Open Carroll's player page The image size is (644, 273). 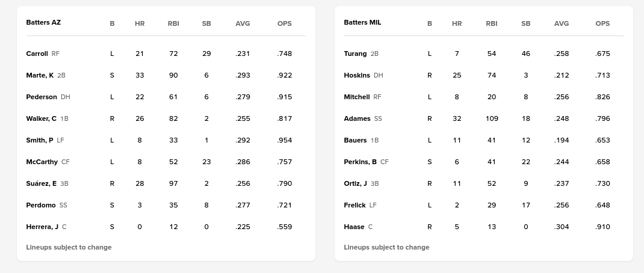[37, 54]
